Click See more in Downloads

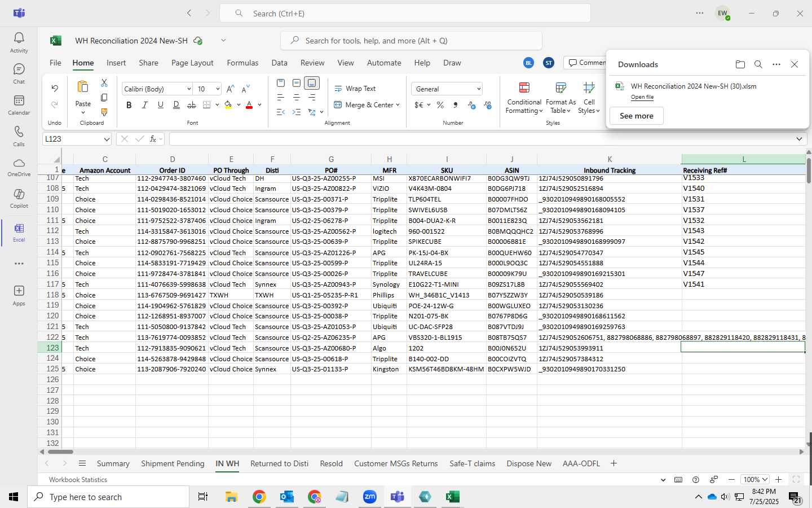coord(637,116)
